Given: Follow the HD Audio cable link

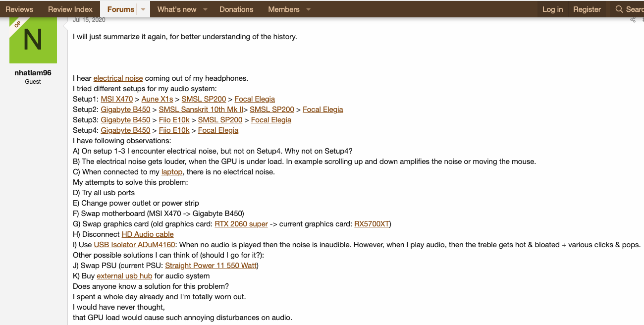Looking at the screenshot, I should click(148, 234).
